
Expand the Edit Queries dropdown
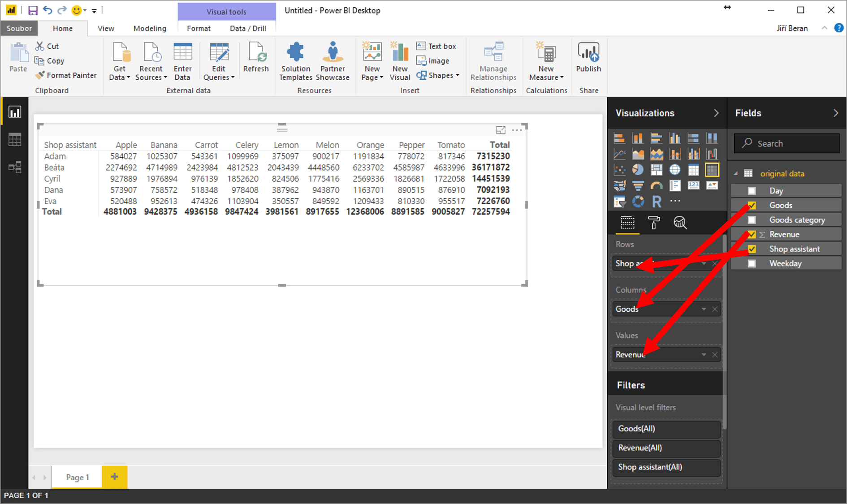tap(219, 62)
